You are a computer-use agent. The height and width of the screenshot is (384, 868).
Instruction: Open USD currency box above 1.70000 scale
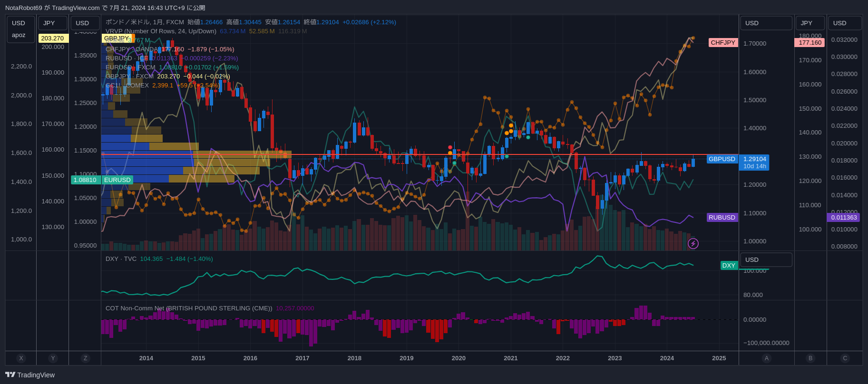766,23
